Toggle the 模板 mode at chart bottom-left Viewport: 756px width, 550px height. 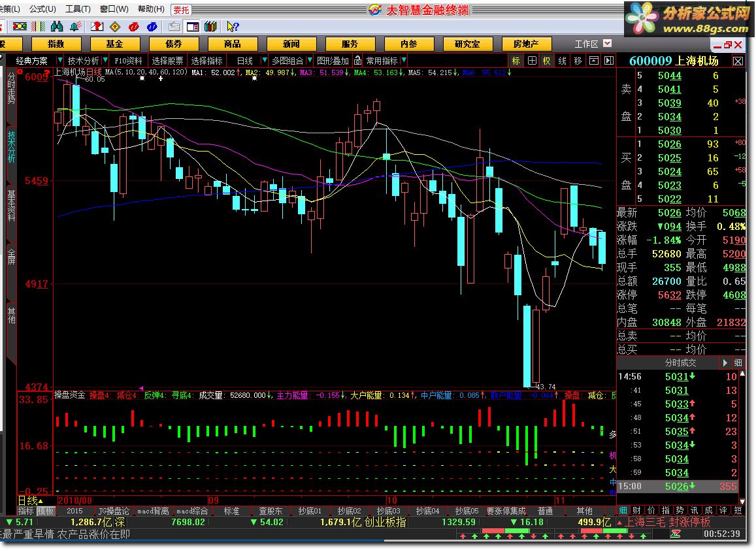(46, 510)
